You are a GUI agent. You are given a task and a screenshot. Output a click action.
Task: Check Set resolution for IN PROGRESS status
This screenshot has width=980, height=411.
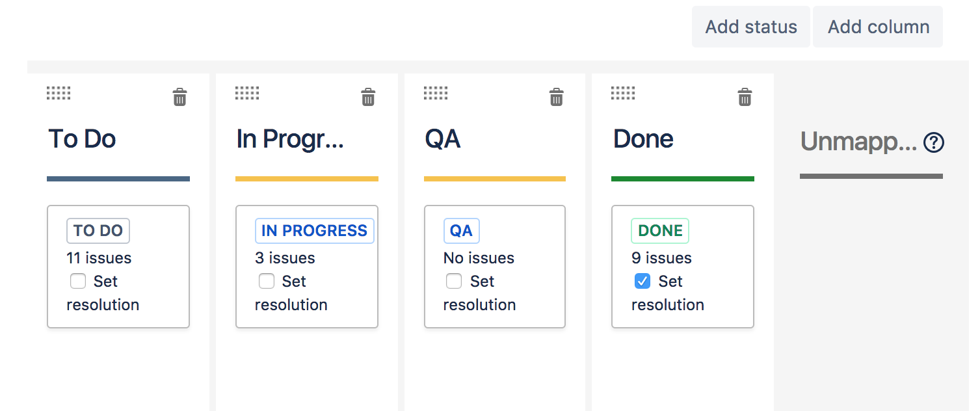267,282
